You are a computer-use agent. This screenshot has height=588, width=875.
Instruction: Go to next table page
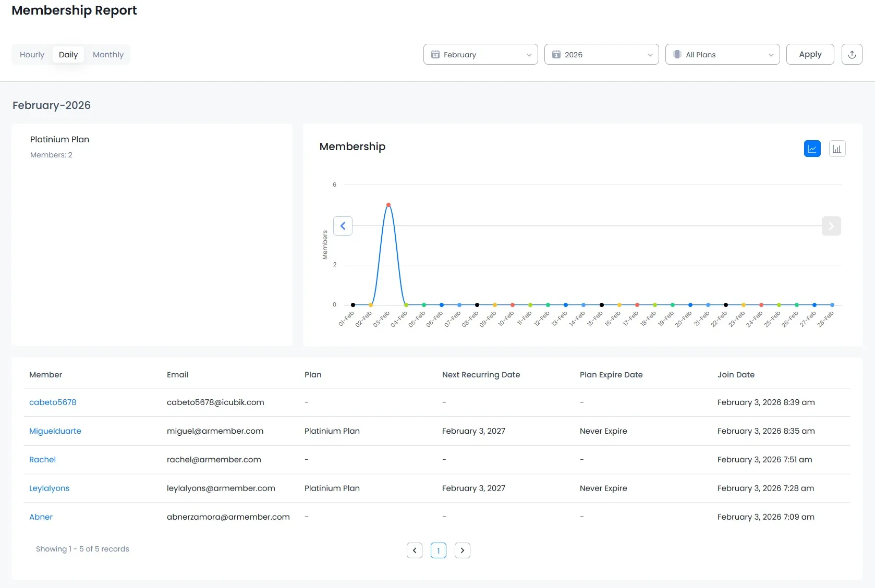[462, 550]
